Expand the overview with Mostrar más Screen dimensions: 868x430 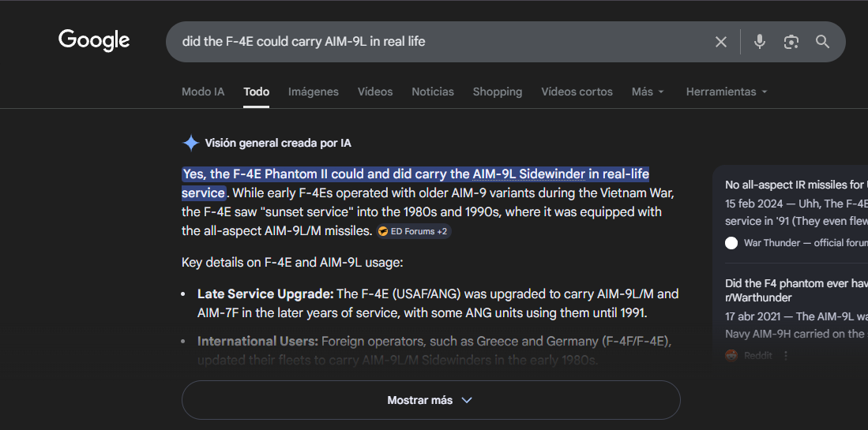coord(430,400)
